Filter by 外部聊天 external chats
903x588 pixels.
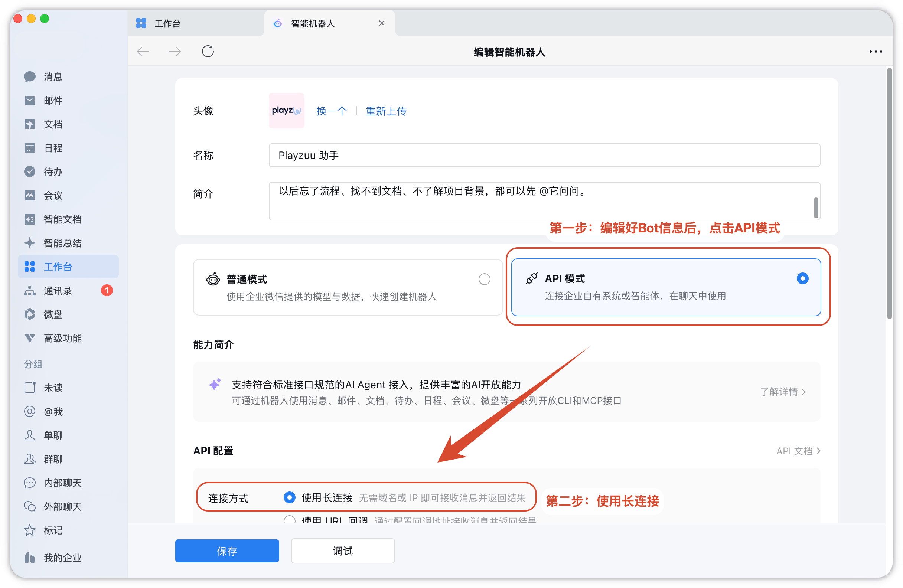click(x=68, y=506)
